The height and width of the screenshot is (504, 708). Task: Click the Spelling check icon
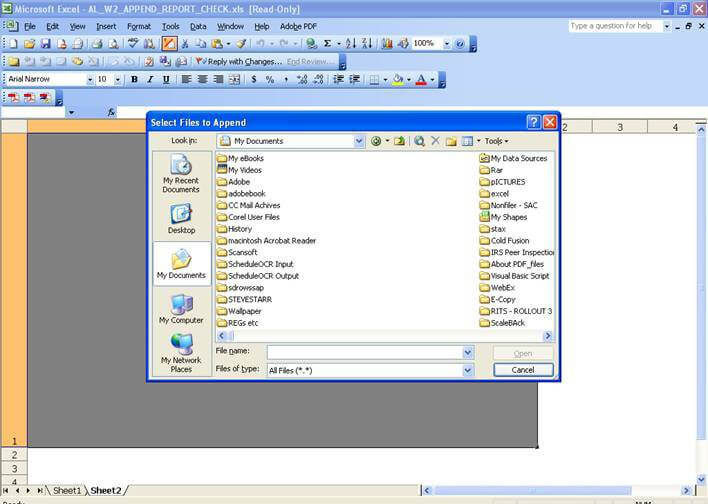(x=133, y=44)
